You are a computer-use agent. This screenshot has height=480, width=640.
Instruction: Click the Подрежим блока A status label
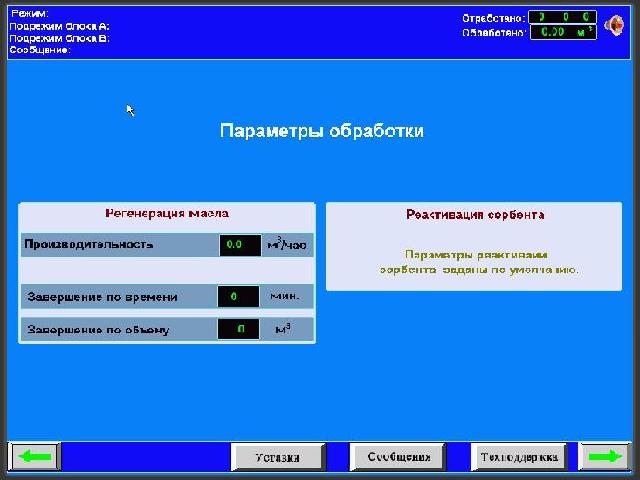(x=59, y=25)
